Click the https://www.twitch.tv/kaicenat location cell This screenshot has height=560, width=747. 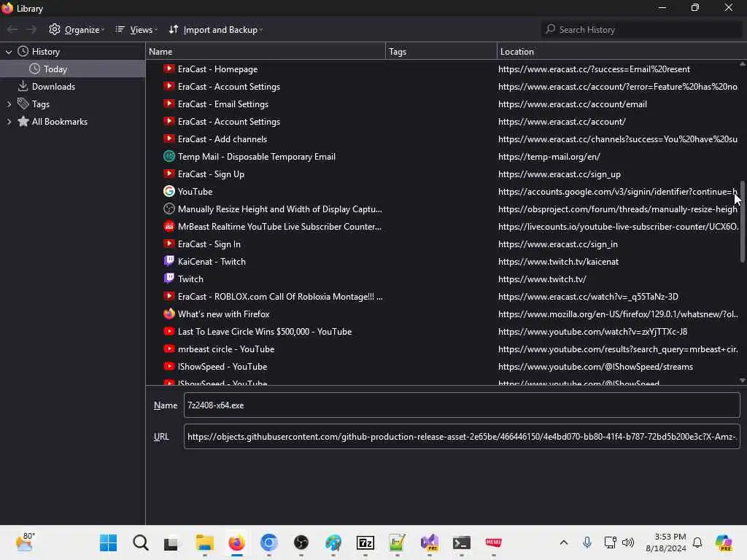[x=558, y=262]
